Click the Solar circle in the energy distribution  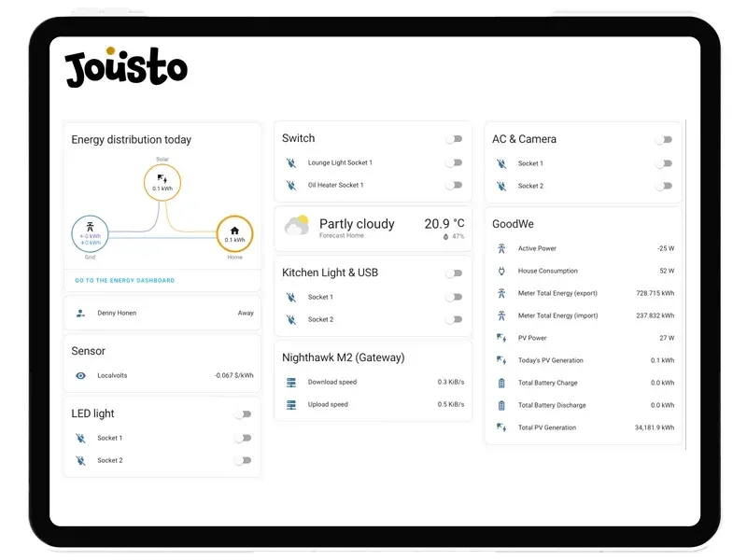pyautogui.click(x=162, y=182)
